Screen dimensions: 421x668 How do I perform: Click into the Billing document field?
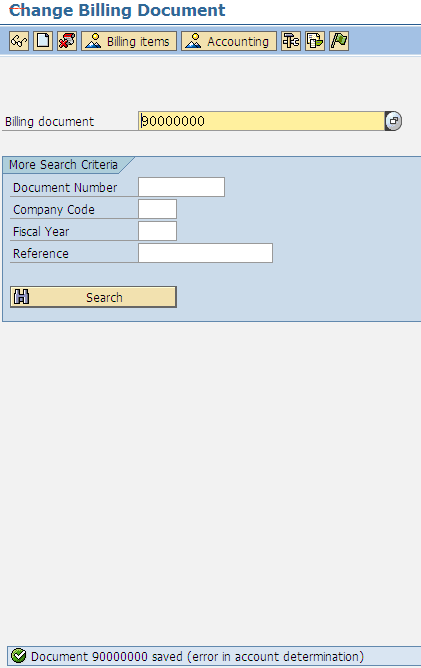pos(261,121)
